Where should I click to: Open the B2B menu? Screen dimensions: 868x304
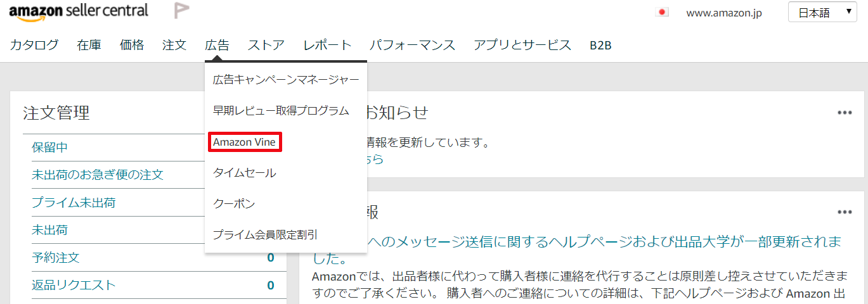[600, 45]
